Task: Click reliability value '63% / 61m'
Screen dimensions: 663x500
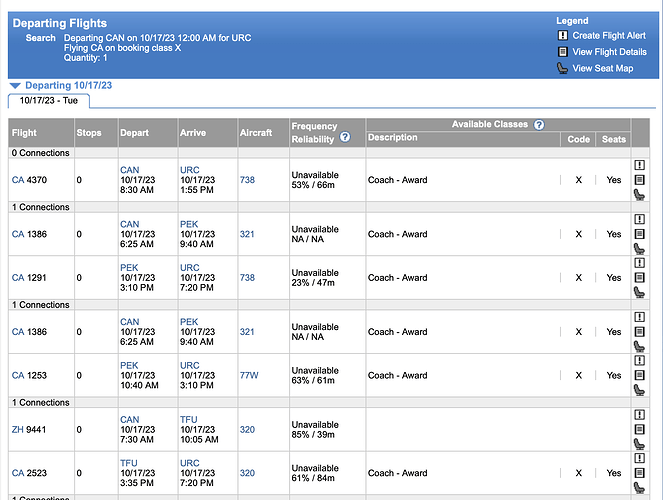Action: 313,380
